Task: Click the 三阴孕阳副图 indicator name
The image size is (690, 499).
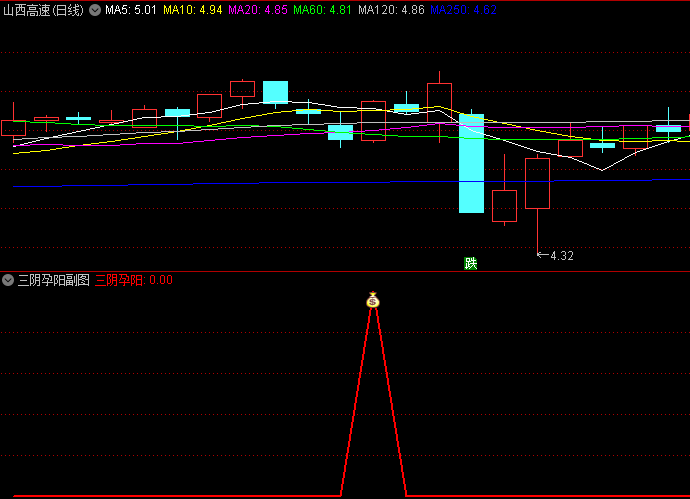Action: pyautogui.click(x=54, y=280)
